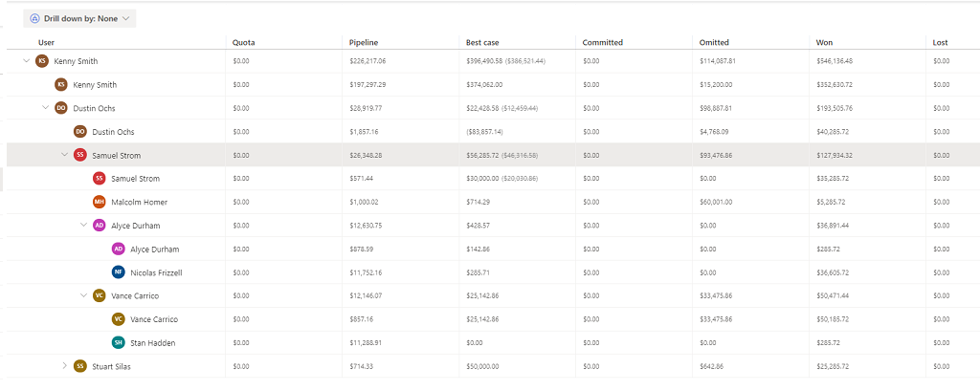Click the Best case column header
The image size is (980, 391).
click(x=482, y=42)
